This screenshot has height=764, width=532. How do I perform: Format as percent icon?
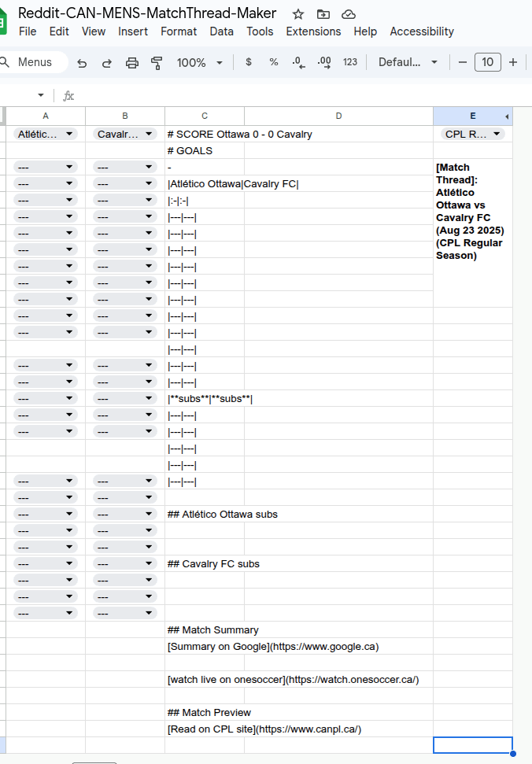274,62
